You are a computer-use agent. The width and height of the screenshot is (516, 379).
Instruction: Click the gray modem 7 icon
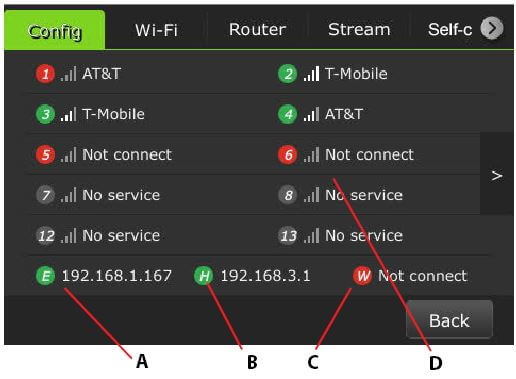pos(45,195)
